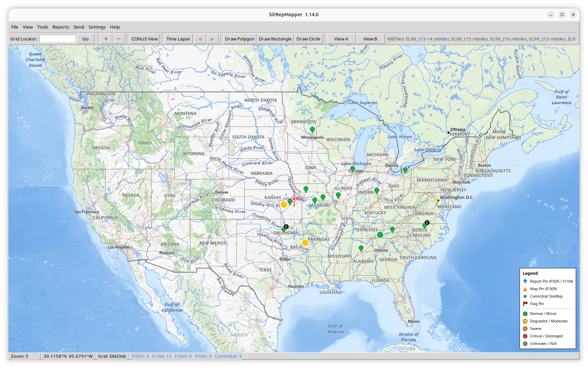Zoom in with the plus button
Image resolution: width=588 pixels, height=368 pixels.
pos(106,39)
